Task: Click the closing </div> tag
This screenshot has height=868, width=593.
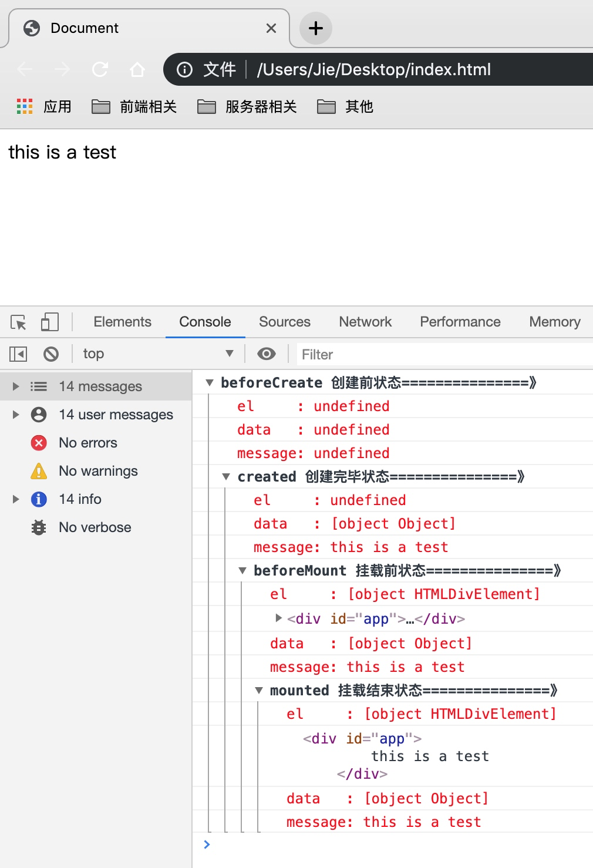Action: tap(362, 774)
